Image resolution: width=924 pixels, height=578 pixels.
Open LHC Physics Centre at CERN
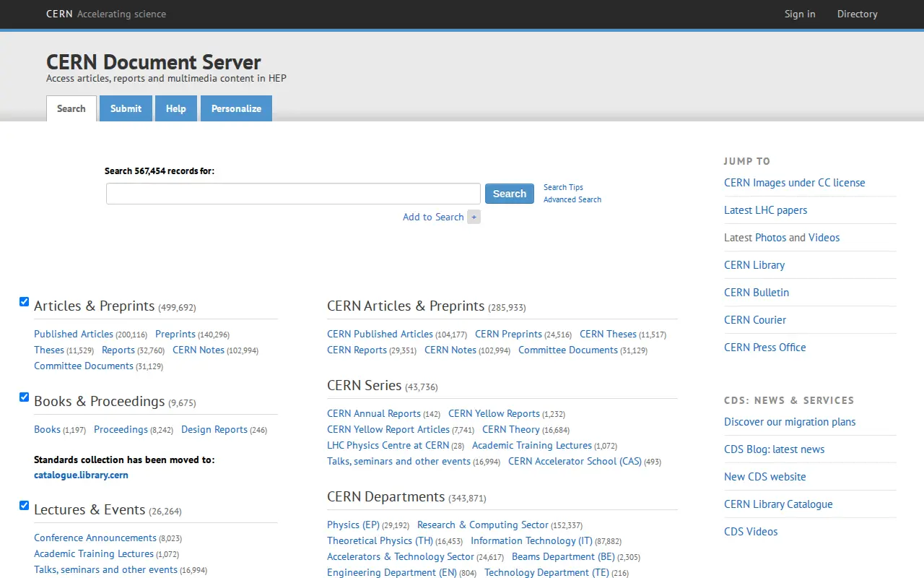click(x=388, y=445)
